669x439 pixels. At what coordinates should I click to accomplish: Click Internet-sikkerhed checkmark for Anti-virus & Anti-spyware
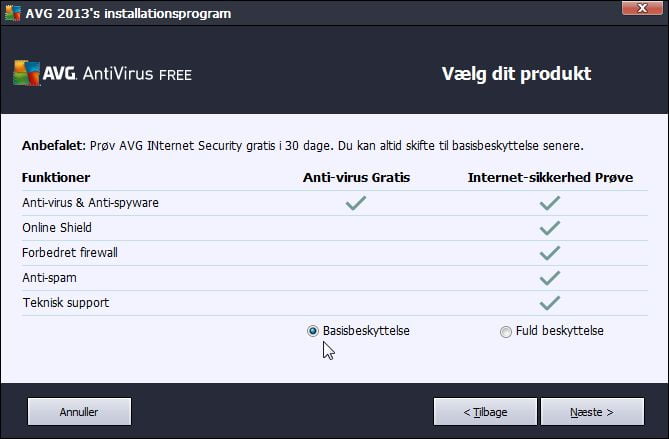click(x=550, y=203)
